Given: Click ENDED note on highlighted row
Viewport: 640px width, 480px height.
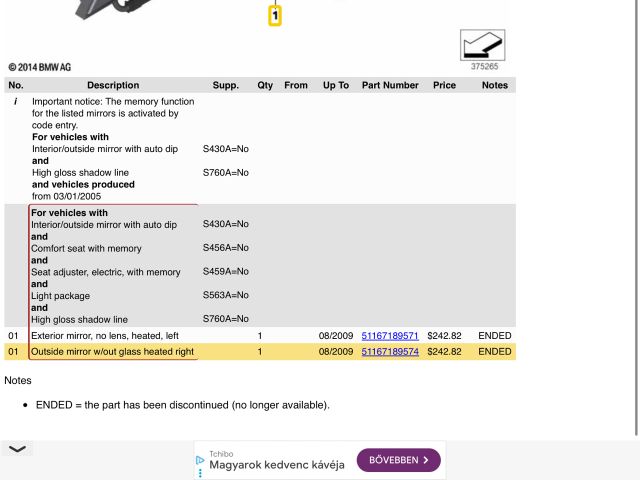Looking at the screenshot, I should tap(494, 352).
